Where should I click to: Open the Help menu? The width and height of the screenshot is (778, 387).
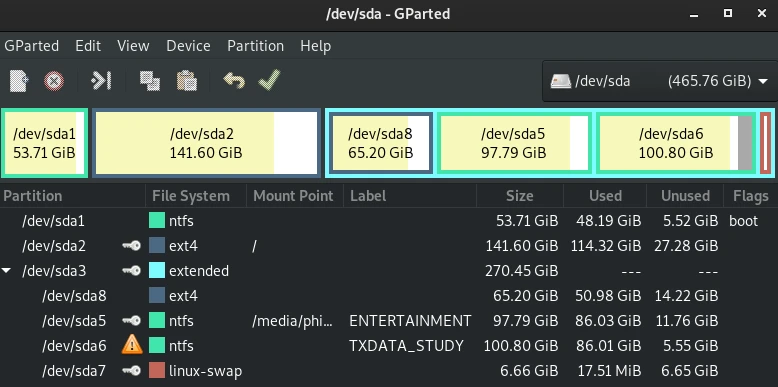316,46
